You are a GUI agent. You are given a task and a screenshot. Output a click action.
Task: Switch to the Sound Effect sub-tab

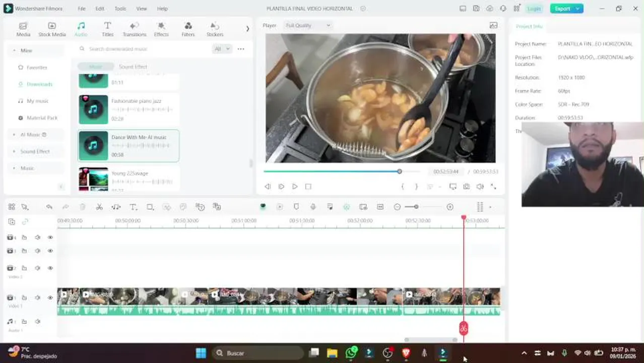click(x=133, y=67)
